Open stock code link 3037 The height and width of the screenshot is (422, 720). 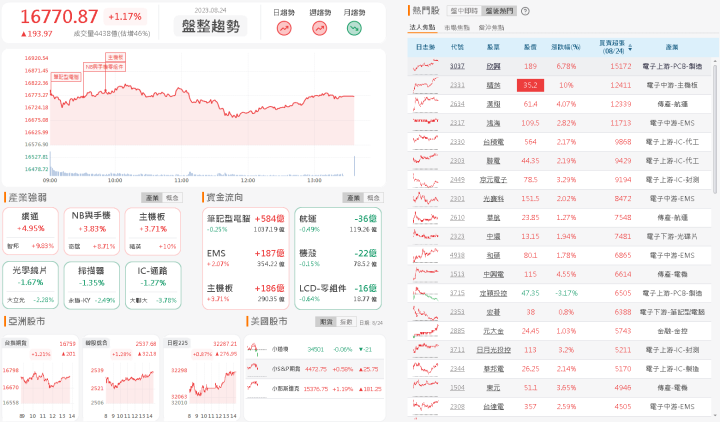457,66
